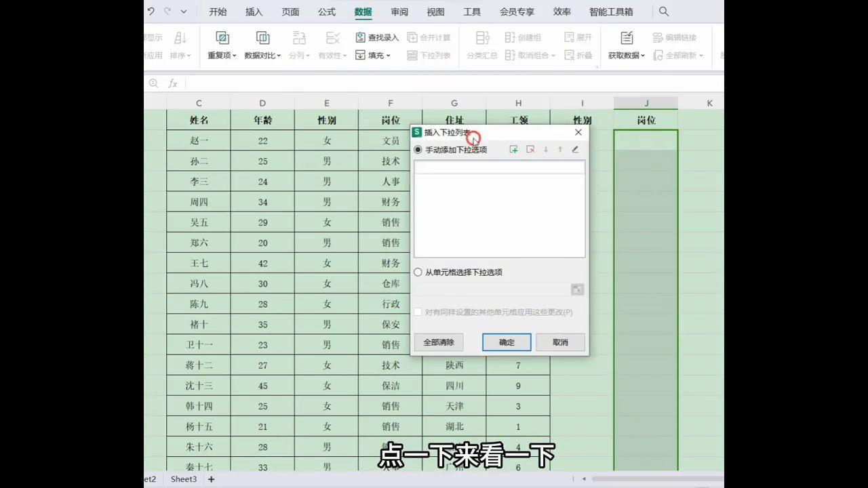Select the 手动添加下拉选项 radio button
This screenshot has width=868, height=488.
point(418,150)
